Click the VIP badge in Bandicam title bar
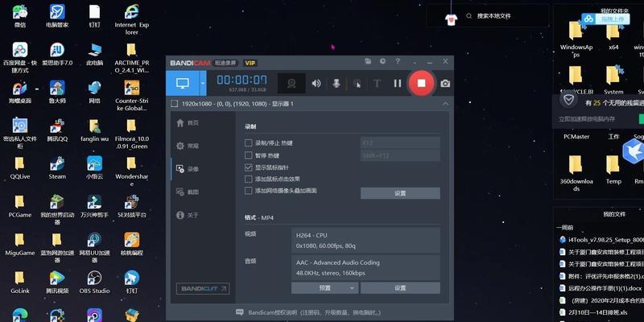This screenshot has width=644, height=322. tap(250, 63)
